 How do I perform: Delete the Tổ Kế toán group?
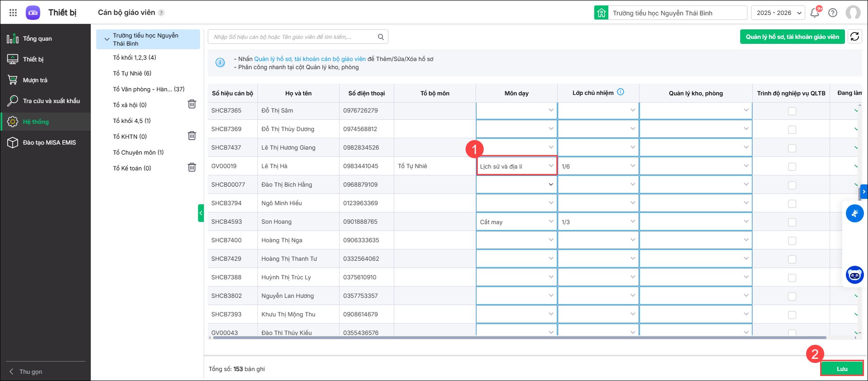point(192,168)
